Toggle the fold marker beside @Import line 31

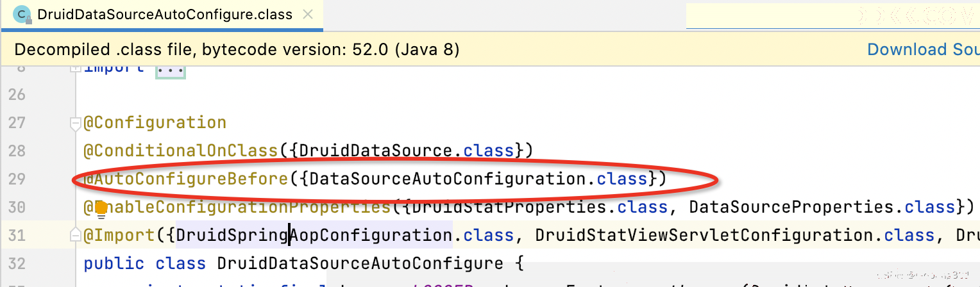tap(76, 236)
